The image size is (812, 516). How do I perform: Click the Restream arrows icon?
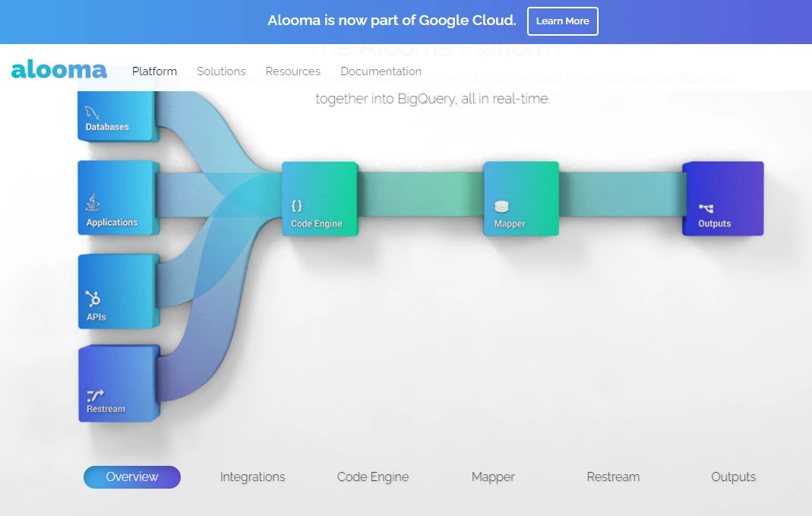coord(95,394)
